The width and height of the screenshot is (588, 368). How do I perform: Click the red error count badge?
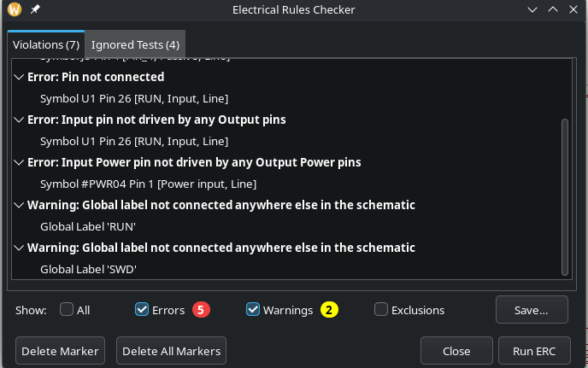pyautogui.click(x=201, y=310)
